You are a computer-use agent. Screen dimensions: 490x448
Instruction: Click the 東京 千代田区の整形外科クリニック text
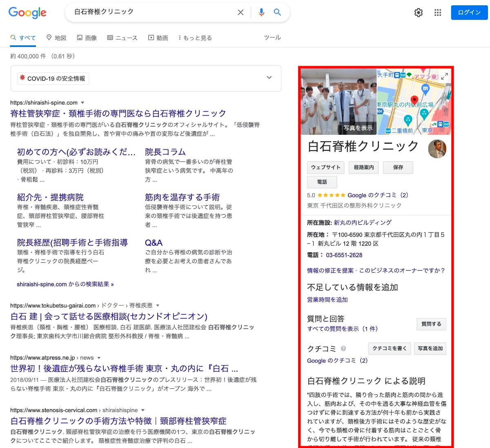click(x=354, y=205)
